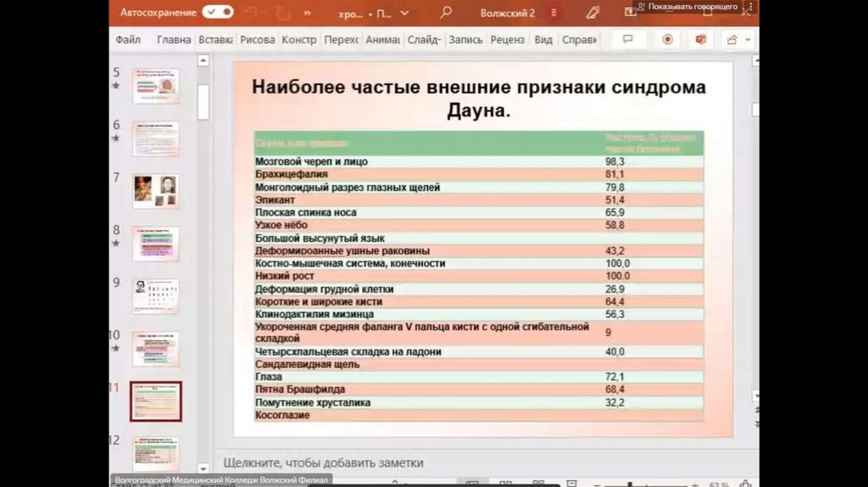Click the search magnifier icon in title bar
The width and height of the screenshot is (868, 487).
click(446, 13)
